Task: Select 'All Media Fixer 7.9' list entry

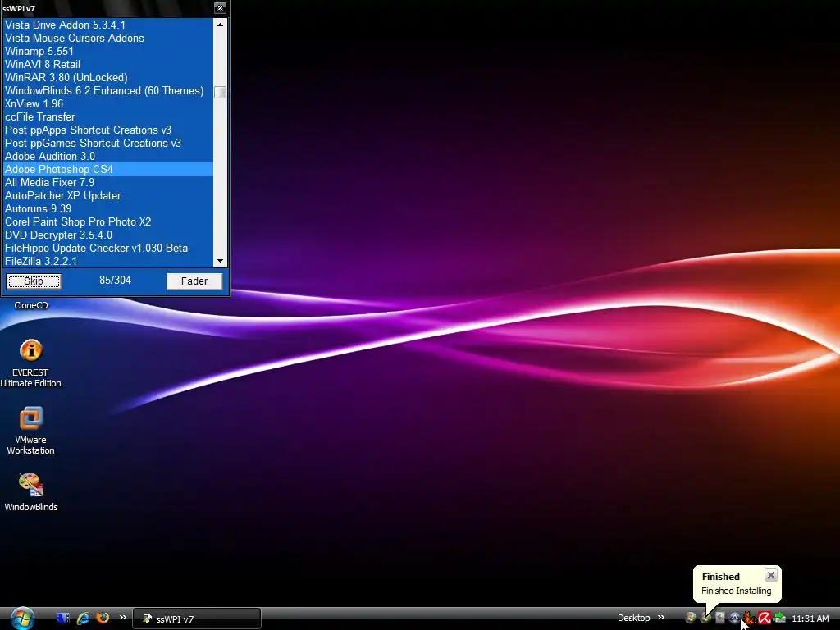Action: point(107,182)
